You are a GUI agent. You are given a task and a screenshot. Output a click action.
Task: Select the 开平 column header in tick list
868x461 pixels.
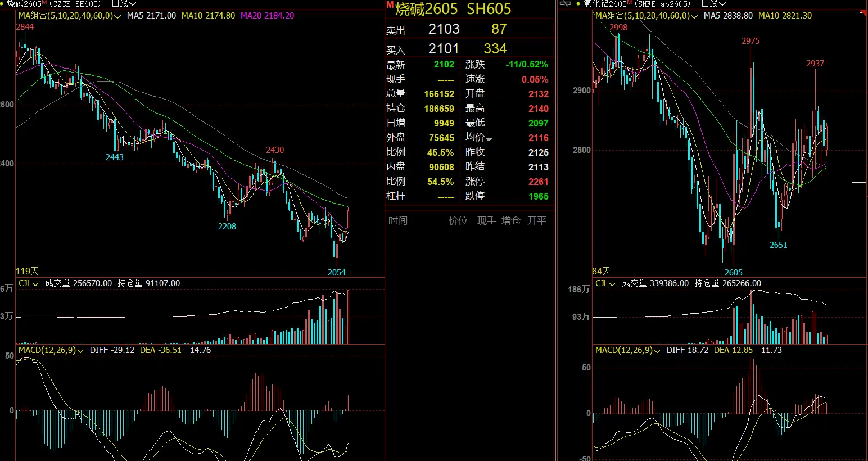coord(536,220)
